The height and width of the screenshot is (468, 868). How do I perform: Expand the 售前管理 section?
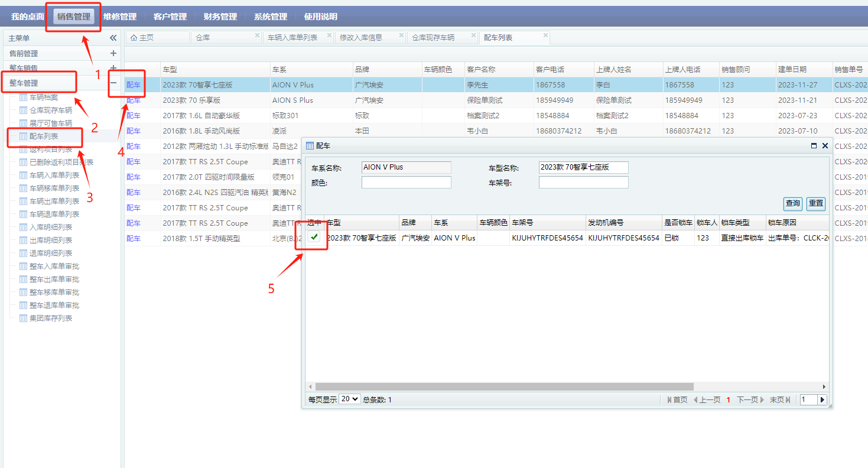point(113,53)
